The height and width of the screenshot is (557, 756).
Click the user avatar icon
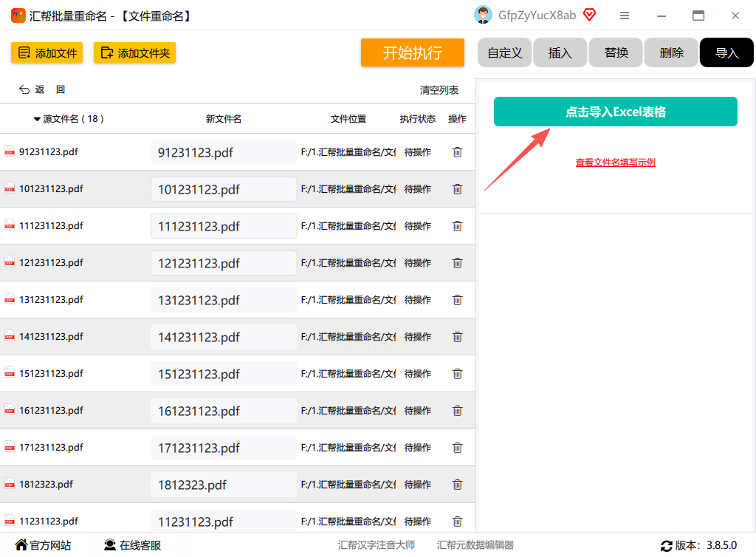[x=483, y=15]
